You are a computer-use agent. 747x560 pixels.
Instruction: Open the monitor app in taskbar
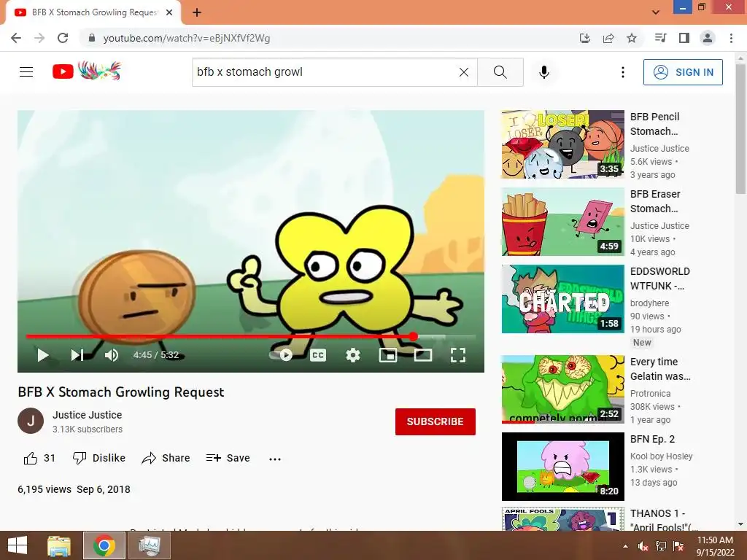(150, 545)
